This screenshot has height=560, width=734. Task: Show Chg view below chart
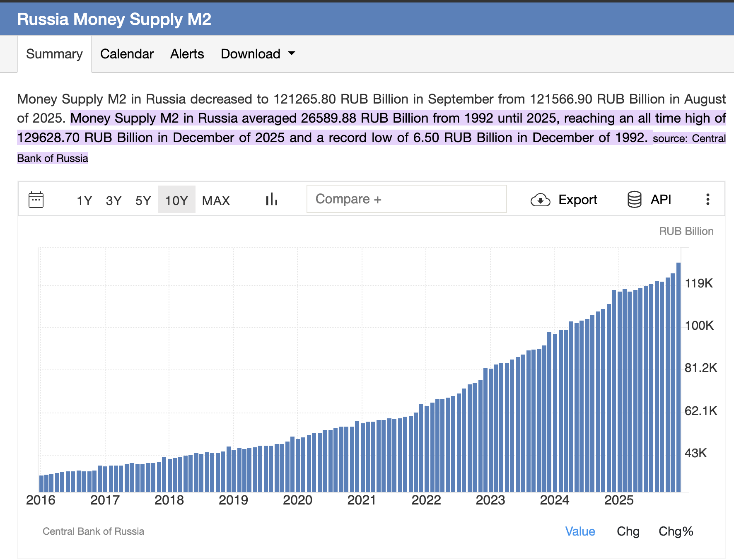click(628, 531)
